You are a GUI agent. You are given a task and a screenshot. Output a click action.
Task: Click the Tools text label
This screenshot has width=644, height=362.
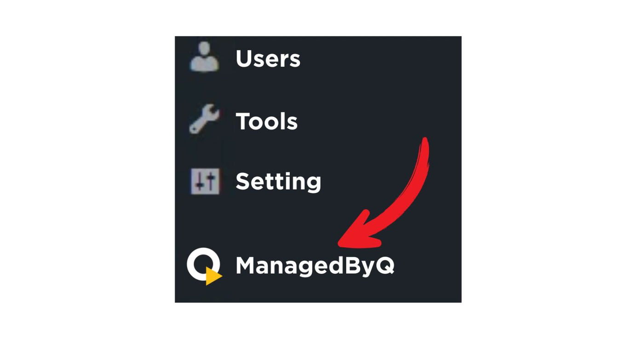click(266, 121)
